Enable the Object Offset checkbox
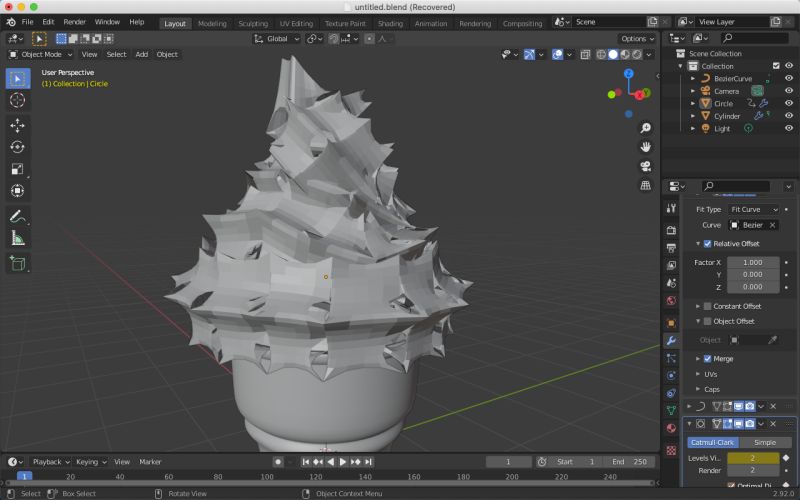 [x=708, y=321]
